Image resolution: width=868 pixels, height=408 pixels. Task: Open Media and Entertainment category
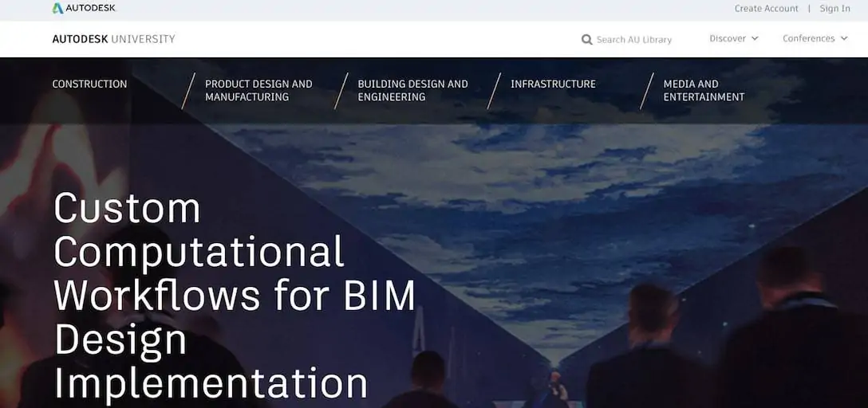[x=704, y=91]
